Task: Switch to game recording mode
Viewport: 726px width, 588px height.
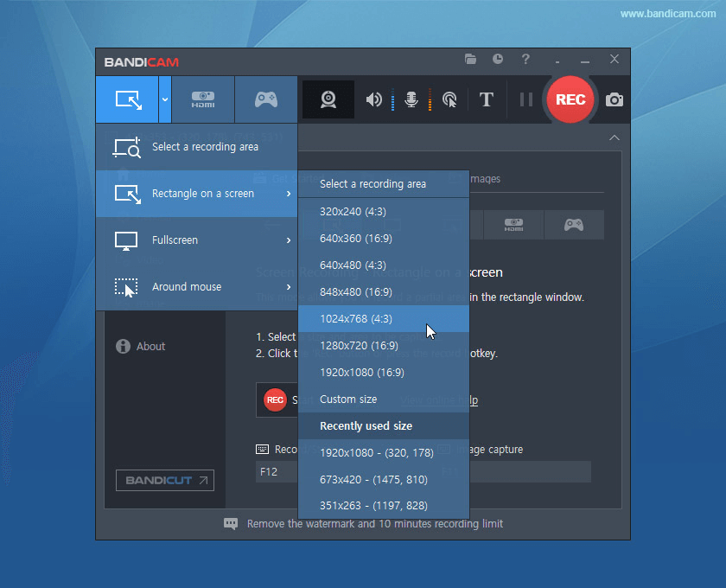Action: 266,99
